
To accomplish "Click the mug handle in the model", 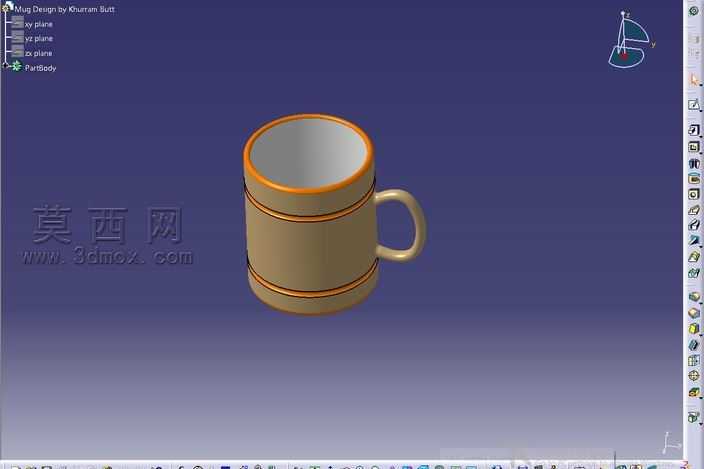I will click(x=420, y=224).
